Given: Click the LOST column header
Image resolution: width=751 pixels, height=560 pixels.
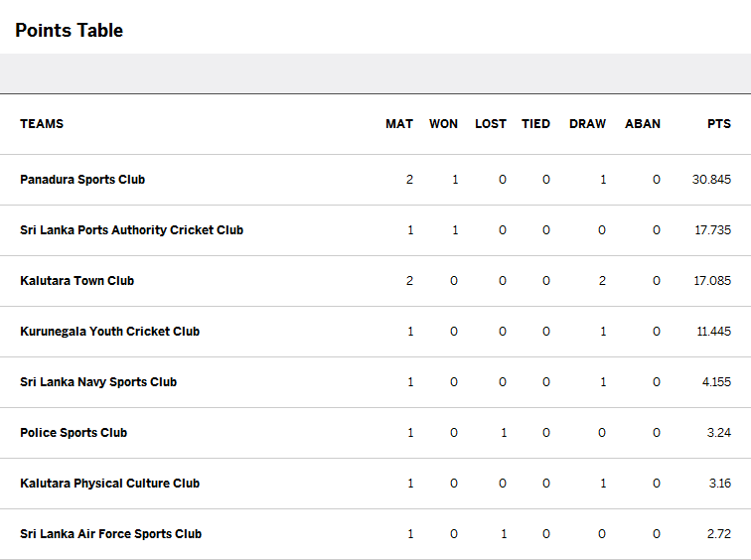Looking at the screenshot, I should (x=491, y=124).
